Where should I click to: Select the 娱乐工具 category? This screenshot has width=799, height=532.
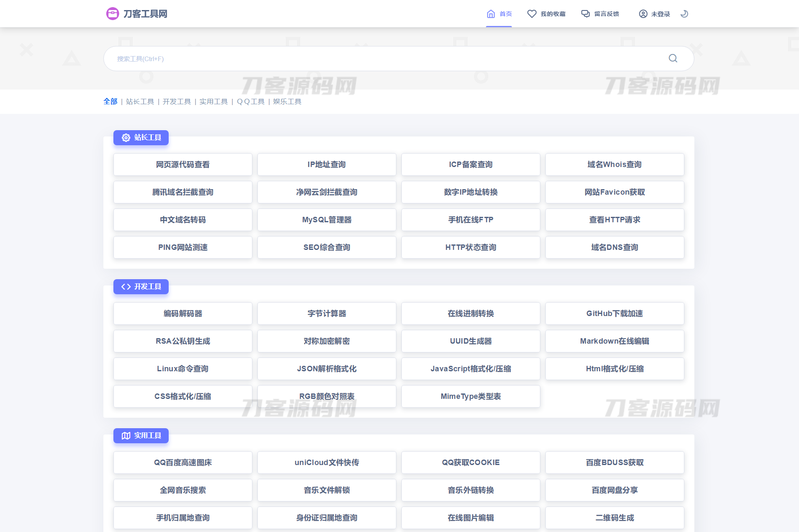click(287, 101)
